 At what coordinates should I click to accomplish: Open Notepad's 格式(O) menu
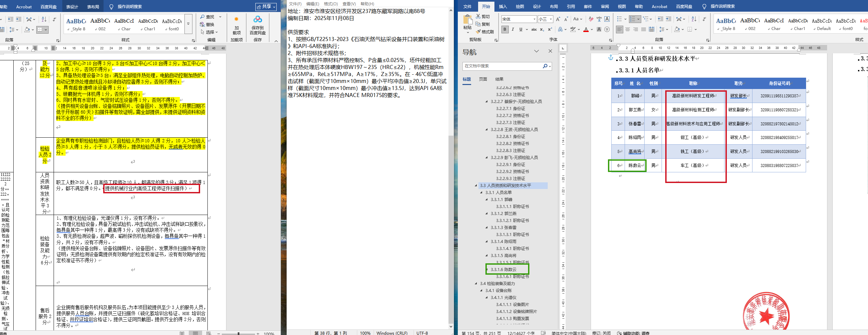tap(331, 4)
